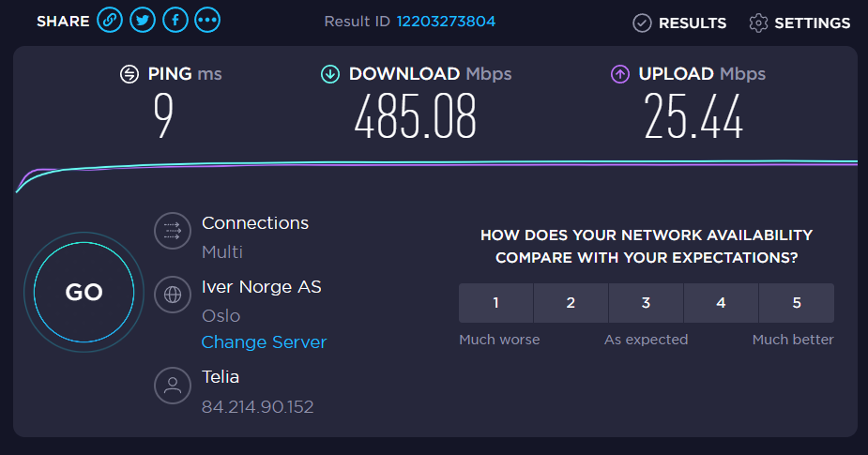The width and height of the screenshot is (868, 455).
Task: Click the download arrow icon
Action: [329, 74]
